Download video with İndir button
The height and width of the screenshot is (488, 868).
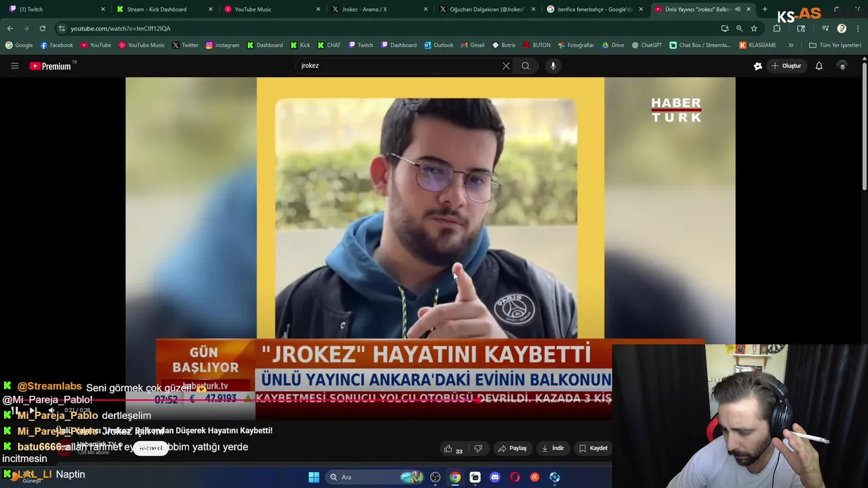[553, 449]
